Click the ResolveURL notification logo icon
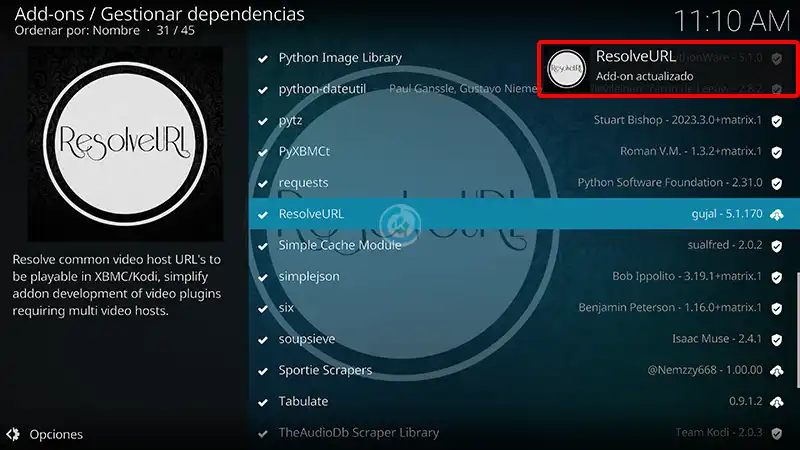The image size is (800, 450). (x=566, y=68)
